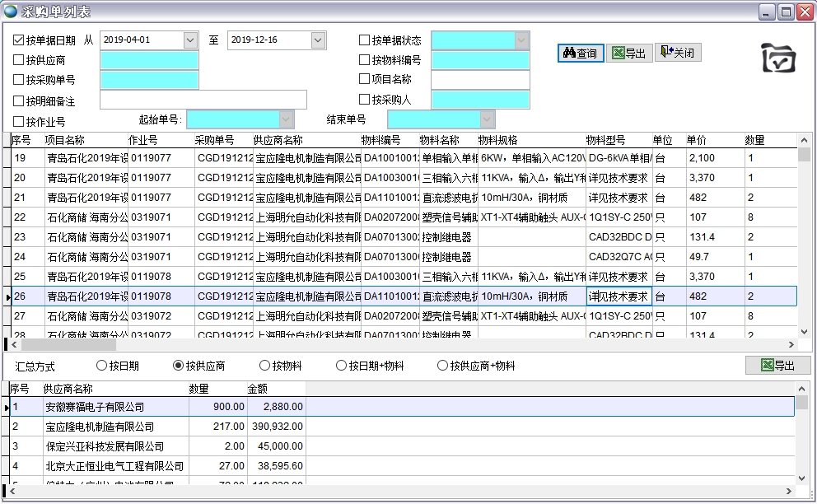Check the 按物料编号 checkbox
The height and width of the screenshot is (504, 817).
coord(365,60)
